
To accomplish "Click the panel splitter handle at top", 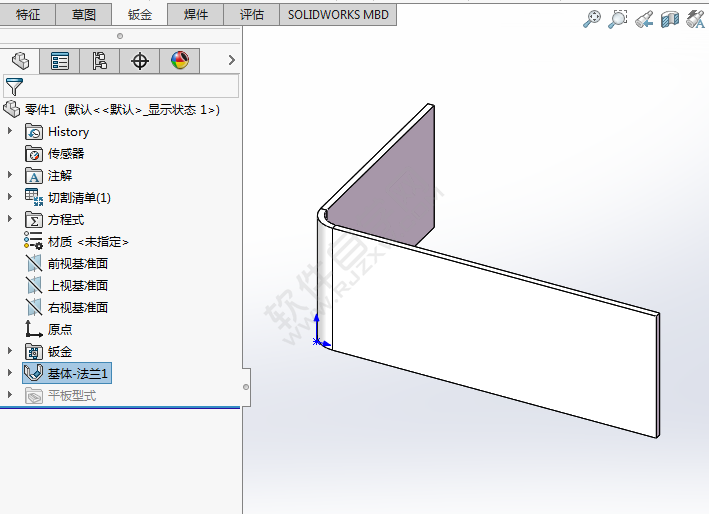I will pos(120,36).
